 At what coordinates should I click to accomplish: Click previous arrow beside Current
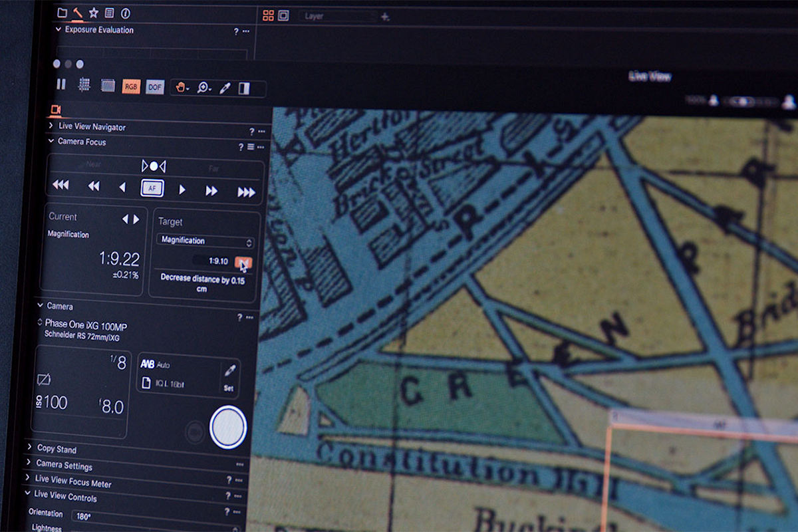pyautogui.click(x=125, y=219)
